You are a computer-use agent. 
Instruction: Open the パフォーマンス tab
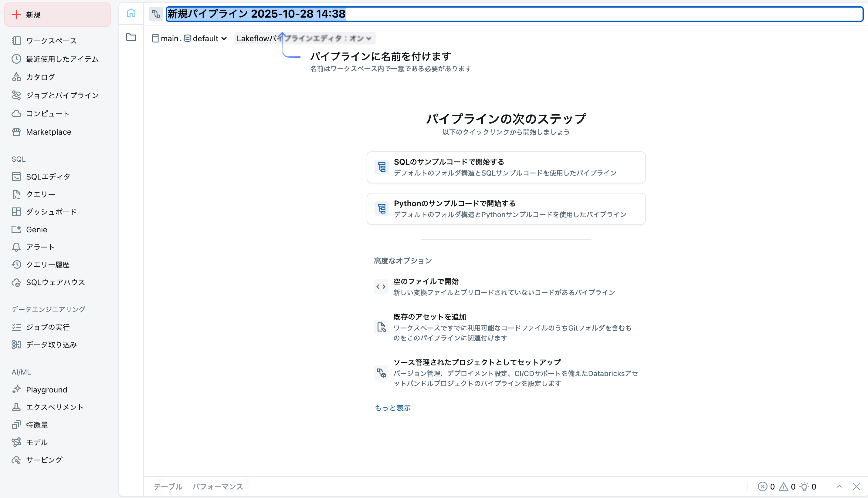(x=218, y=486)
